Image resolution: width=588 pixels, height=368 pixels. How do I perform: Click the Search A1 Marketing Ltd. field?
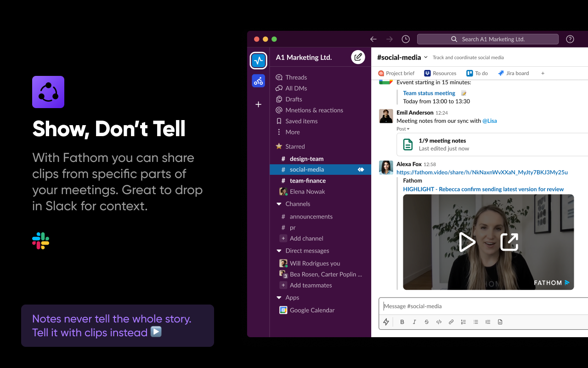[488, 39]
